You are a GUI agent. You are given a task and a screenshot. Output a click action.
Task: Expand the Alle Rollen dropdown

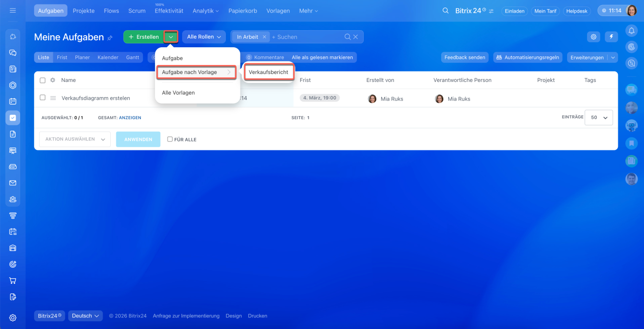coord(204,37)
